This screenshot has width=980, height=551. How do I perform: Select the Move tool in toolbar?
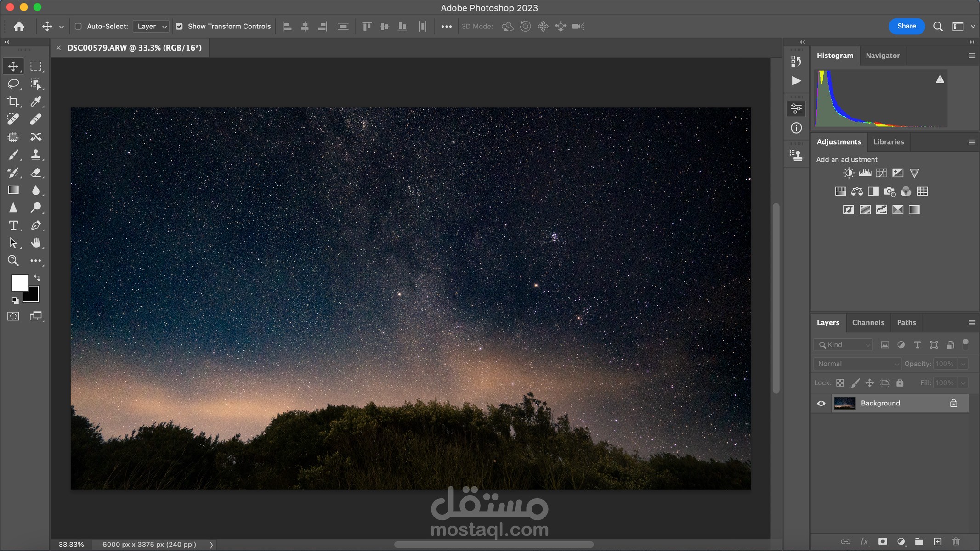point(13,66)
